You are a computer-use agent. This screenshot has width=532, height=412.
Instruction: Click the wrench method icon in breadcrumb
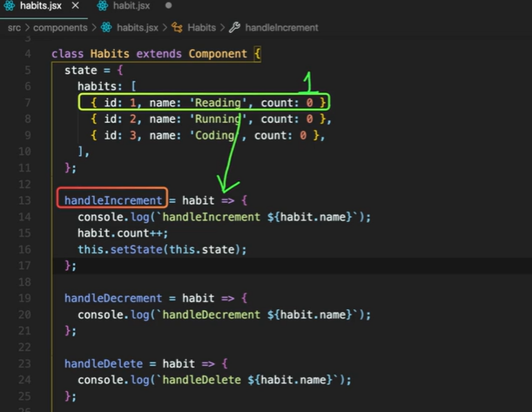point(235,27)
